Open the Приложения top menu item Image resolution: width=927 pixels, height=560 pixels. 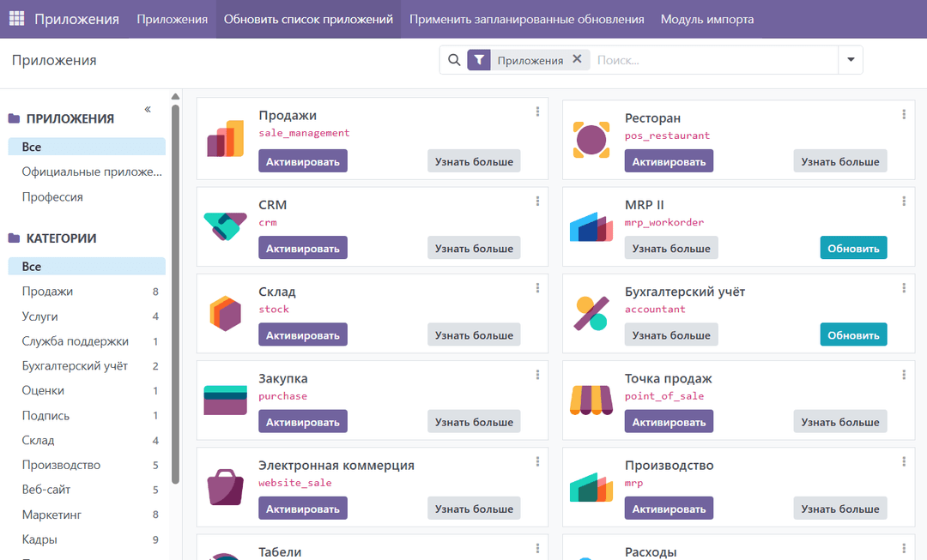[x=172, y=19]
